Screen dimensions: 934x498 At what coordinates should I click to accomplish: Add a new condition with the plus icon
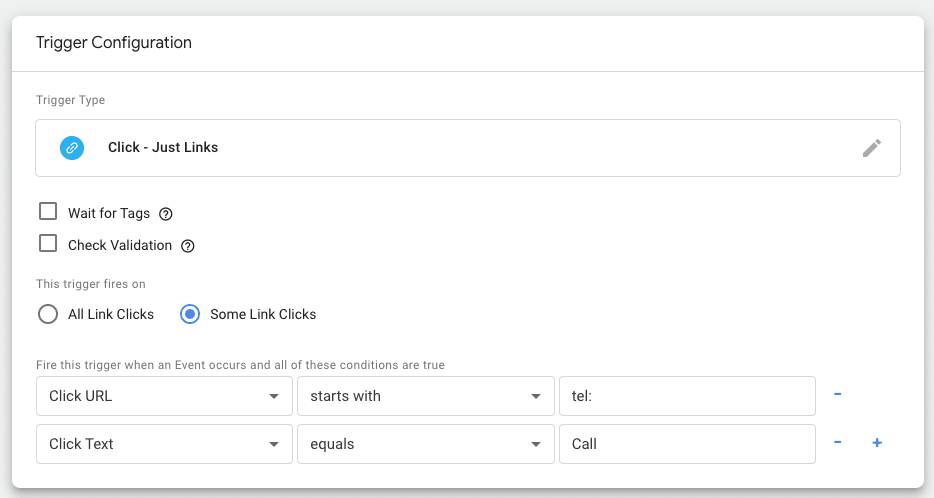[877, 443]
